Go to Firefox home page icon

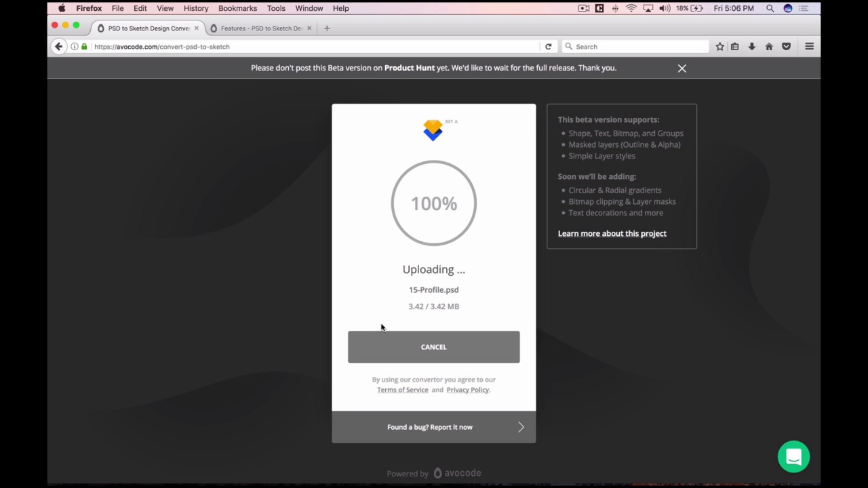pos(769,47)
